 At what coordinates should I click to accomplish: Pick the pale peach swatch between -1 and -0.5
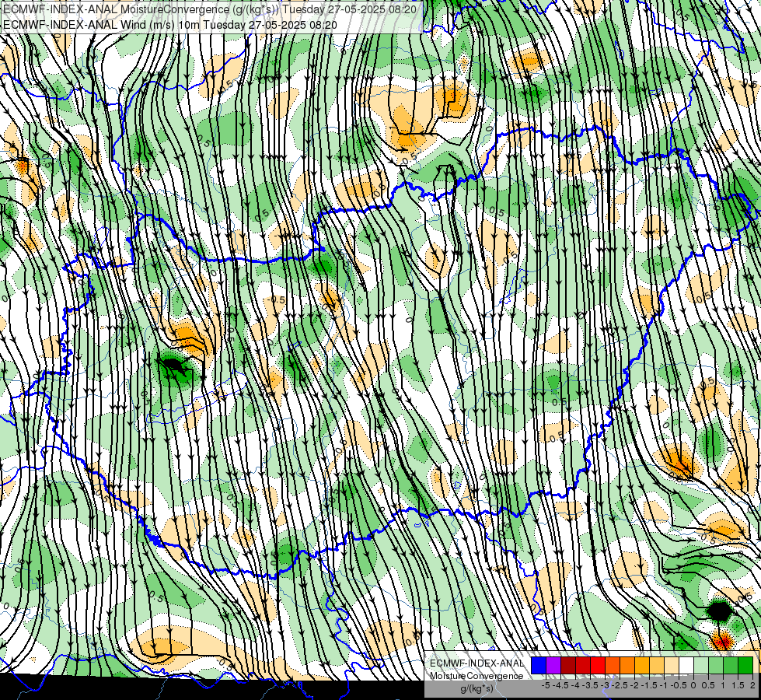pos(671,665)
